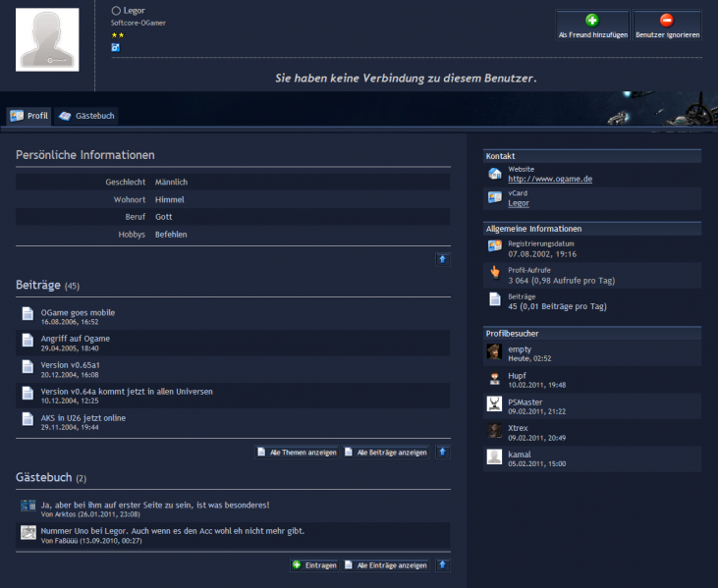Open the post 'Angriff auf Ogame'
The height and width of the screenshot is (588, 718).
pyautogui.click(x=75, y=339)
